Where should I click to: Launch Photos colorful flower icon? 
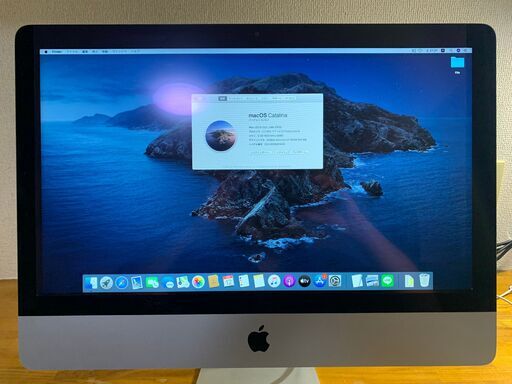tap(198, 282)
